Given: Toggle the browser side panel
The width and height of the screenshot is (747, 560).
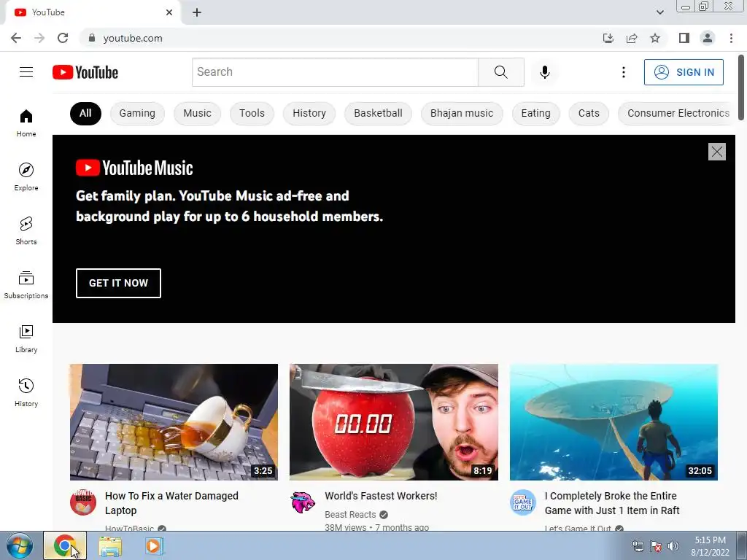Looking at the screenshot, I should (x=684, y=38).
